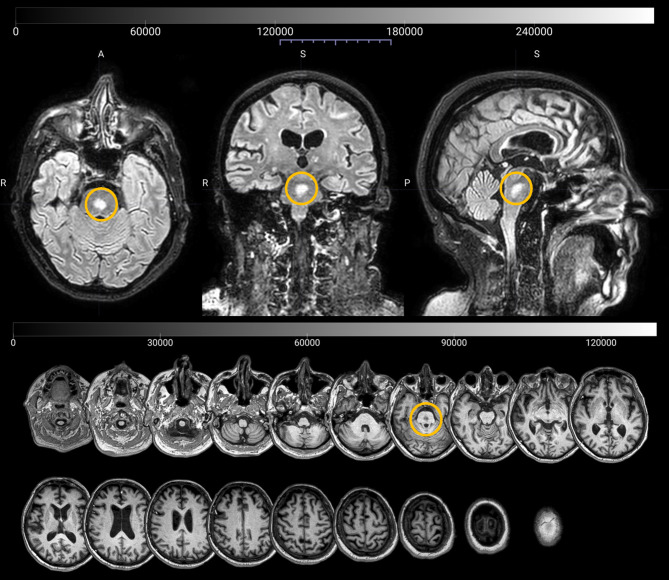The height and width of the screenshot is (580, 669).
Task: Open the eighth slice showing the orbits in the top row
Action: point(486,414)
